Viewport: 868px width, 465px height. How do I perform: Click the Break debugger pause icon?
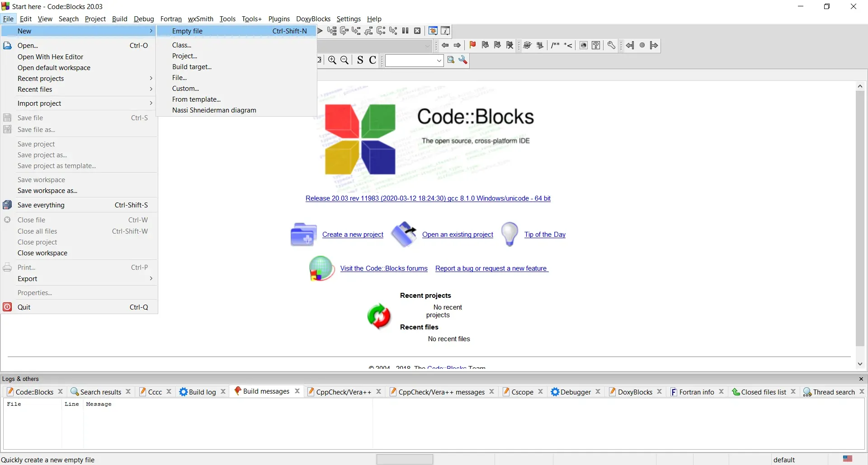coord(406,31)
